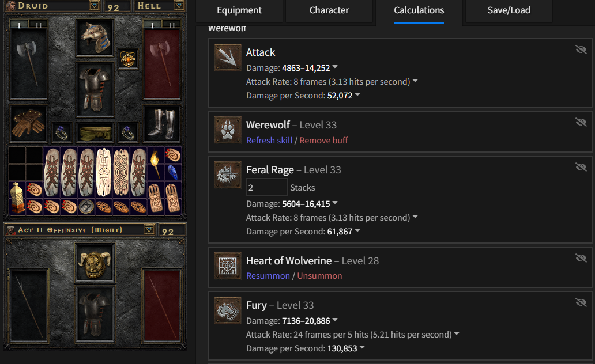The image size is (595, 364).
Task: Click the Attack skill arrow icon
Action: click(228, 58)
